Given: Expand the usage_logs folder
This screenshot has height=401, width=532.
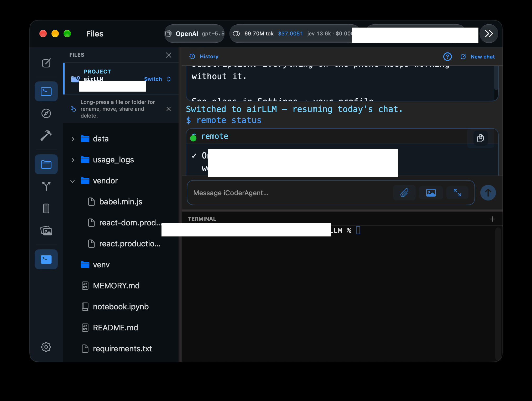Looking at the screenshot, I should coord(73,160).
